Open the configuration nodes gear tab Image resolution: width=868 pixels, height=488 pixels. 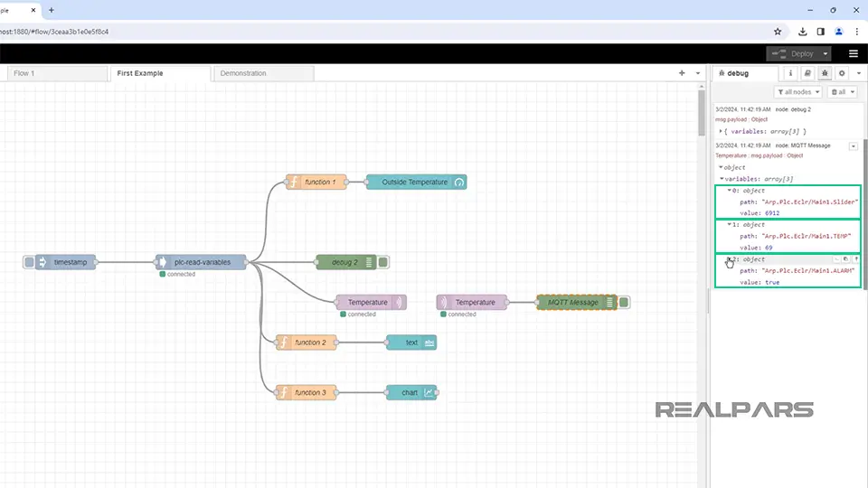(842, 73)
